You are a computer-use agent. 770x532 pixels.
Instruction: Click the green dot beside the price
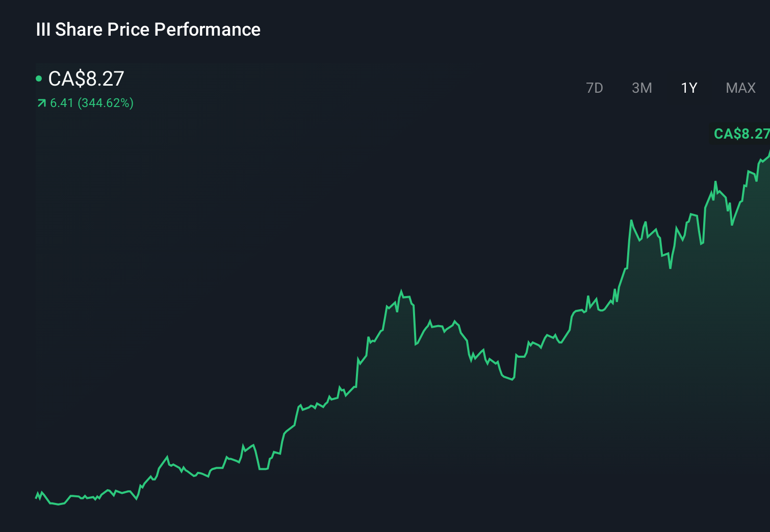click(39, 77)
